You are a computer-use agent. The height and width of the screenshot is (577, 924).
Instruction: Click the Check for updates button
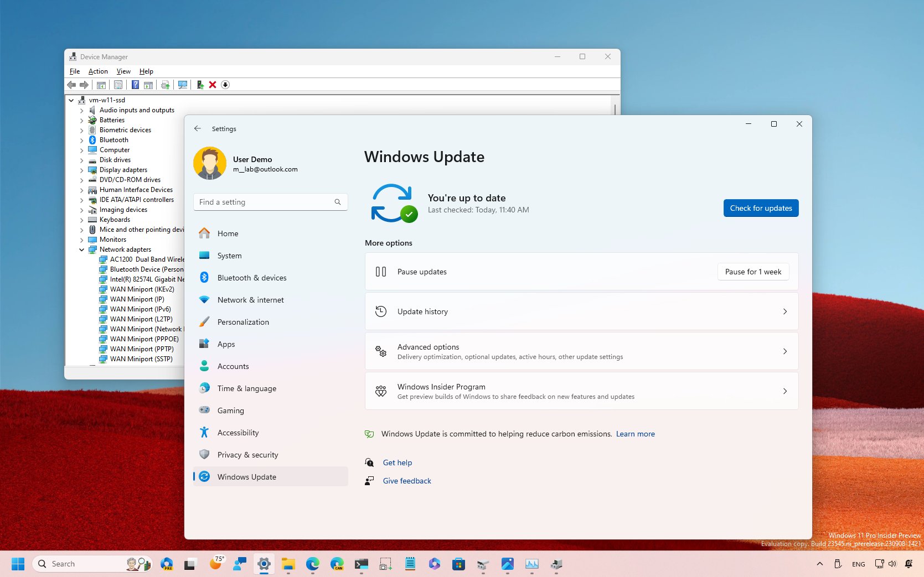coord(761,208)
